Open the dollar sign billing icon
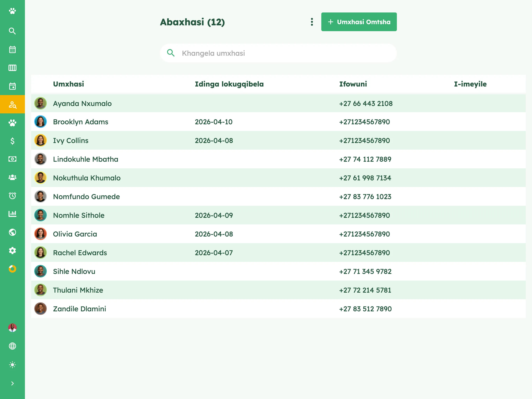Screen dimensions: 532x399 click(12, 141)
